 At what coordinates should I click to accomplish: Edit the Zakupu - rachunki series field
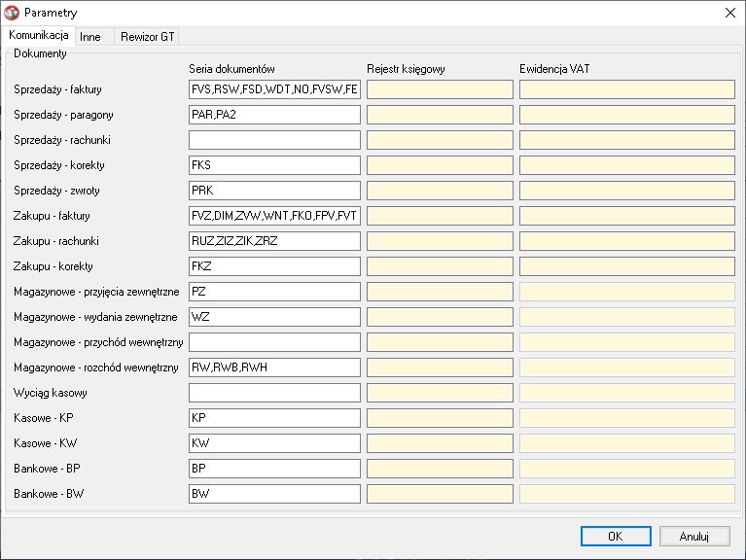point(274,241)
